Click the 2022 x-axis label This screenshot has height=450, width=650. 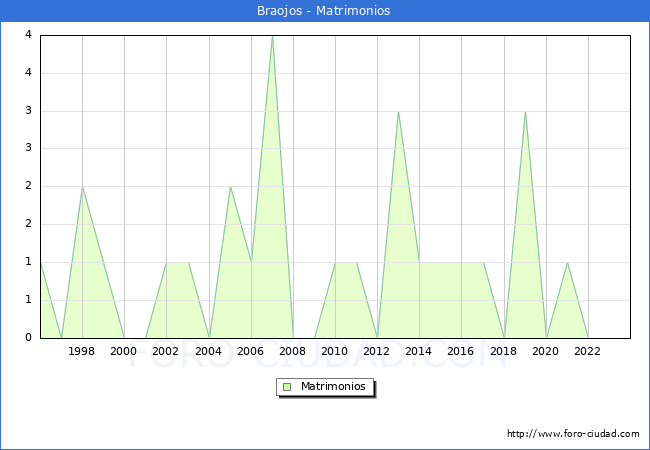tap(587, 351)
